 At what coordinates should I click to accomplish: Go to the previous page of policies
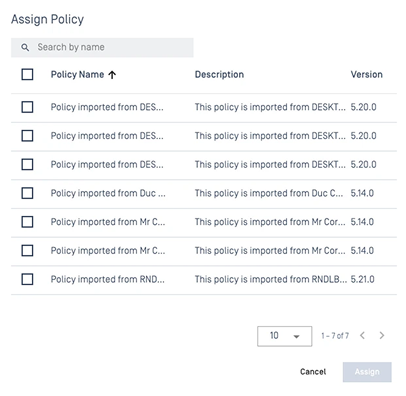pyautogui.click(x=363, y=335)
